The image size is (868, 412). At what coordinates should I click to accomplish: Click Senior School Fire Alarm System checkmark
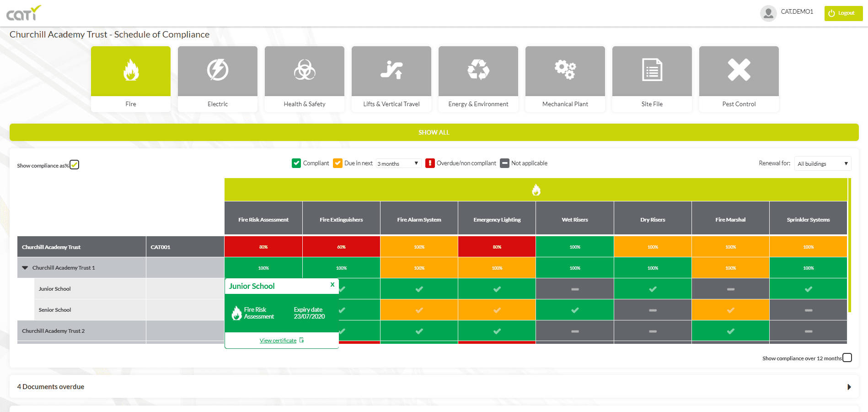[419, 310]
